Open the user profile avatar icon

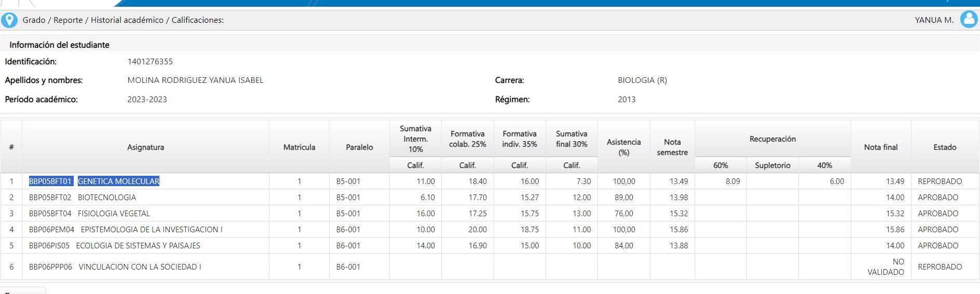pos(969,19)
